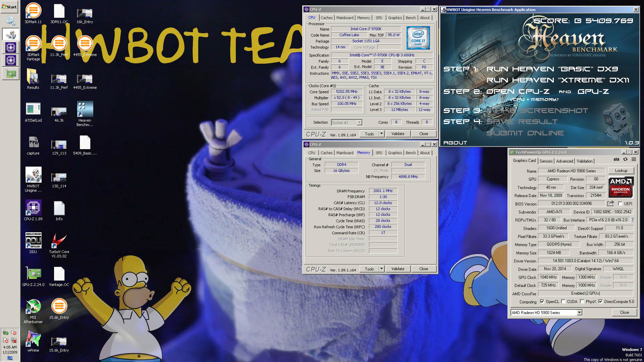
Task: Launch 3DMark Vantage from the desktop
Action: [x=33, y=48]
